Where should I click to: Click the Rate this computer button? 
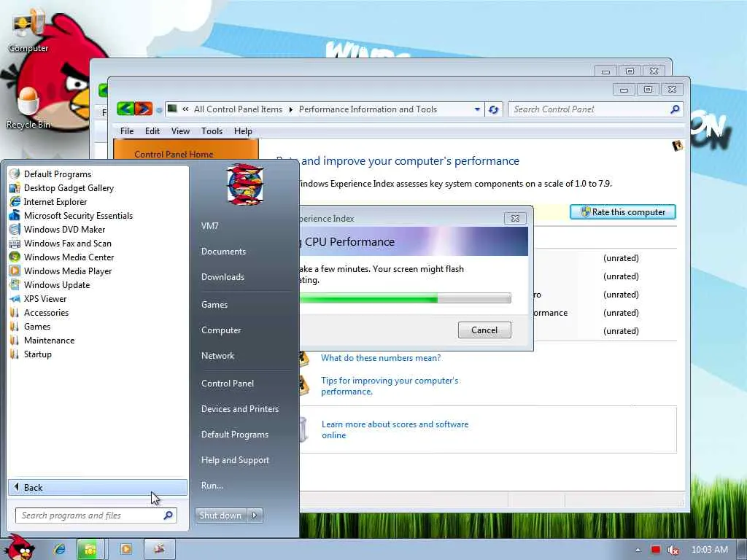[x=623, y=212]
